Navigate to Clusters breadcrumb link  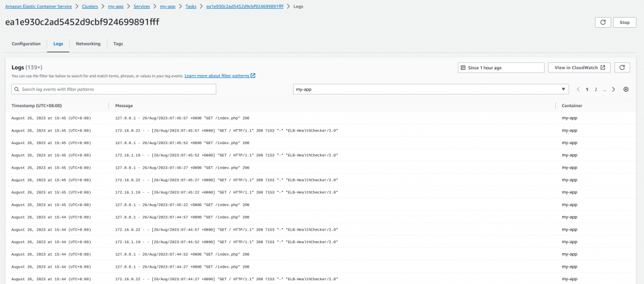[90, 6]
